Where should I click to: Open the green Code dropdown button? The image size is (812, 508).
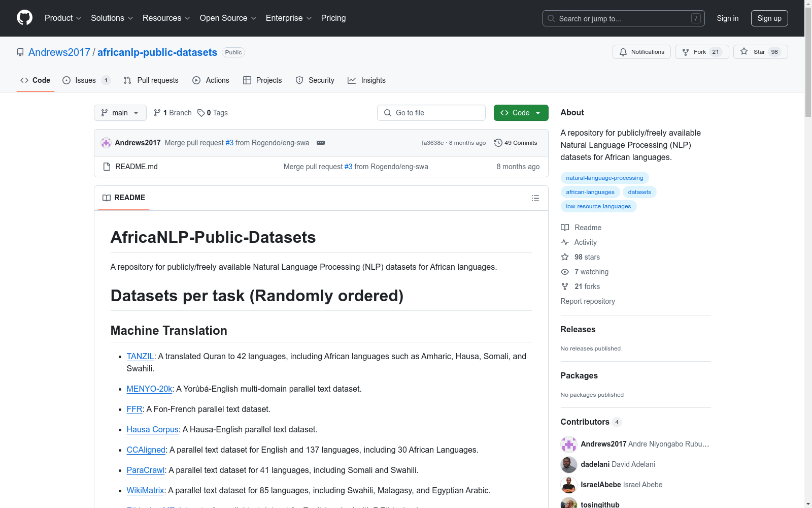coord(521,113)
